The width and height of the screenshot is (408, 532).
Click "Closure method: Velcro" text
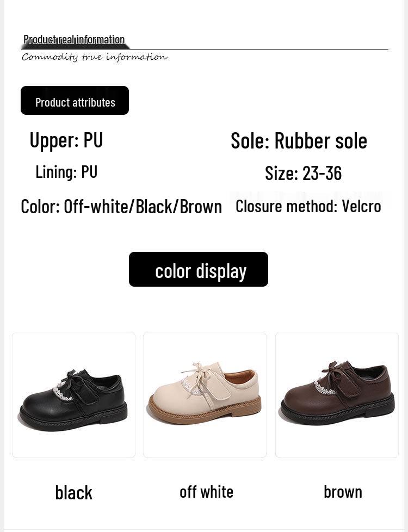tap(308, 206)
